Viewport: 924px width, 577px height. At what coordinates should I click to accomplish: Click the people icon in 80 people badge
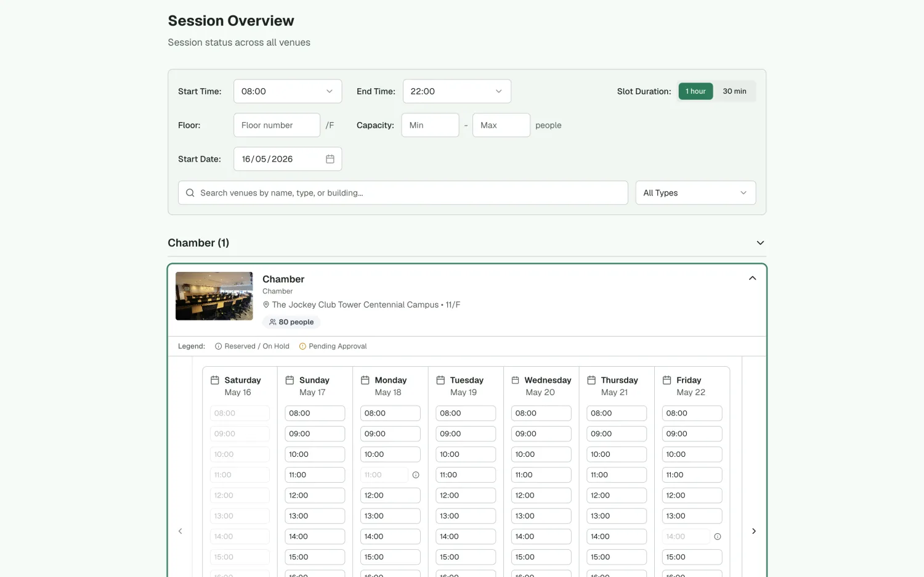point(273,322)
